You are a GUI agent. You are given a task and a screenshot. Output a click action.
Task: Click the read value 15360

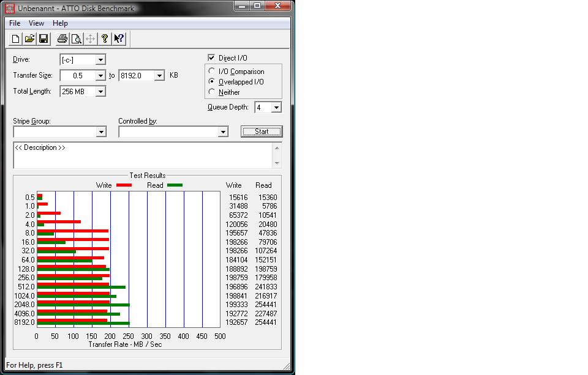point(268,198)
